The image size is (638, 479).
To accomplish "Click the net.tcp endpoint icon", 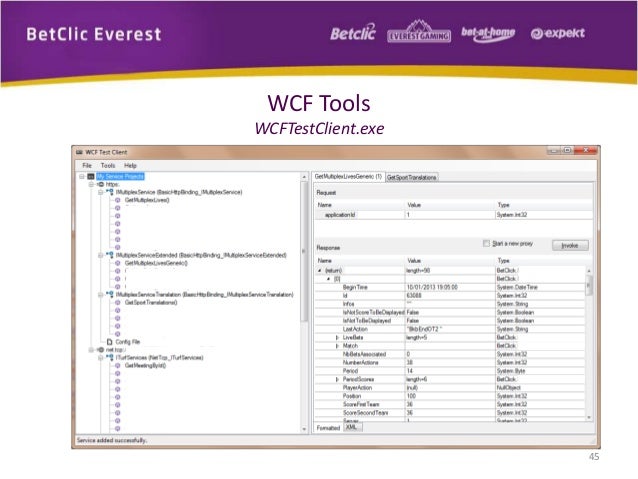I will tap(100, 350).
